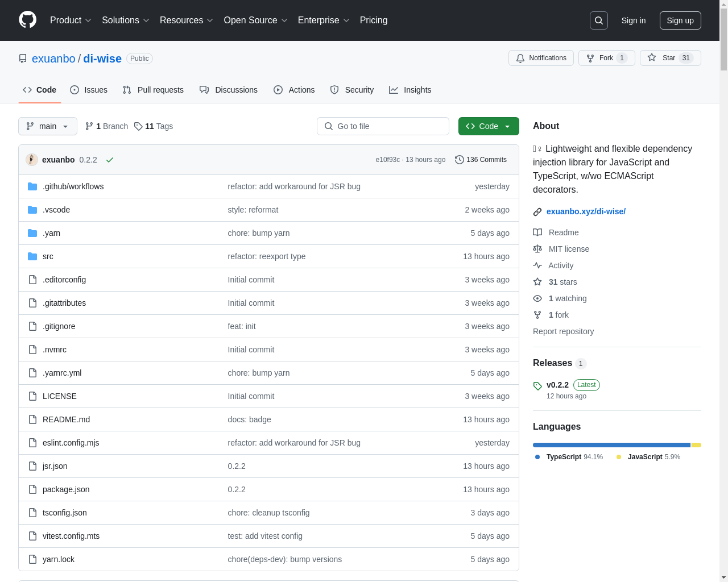Switch to the Insights tab

click(x=410, y=90)
